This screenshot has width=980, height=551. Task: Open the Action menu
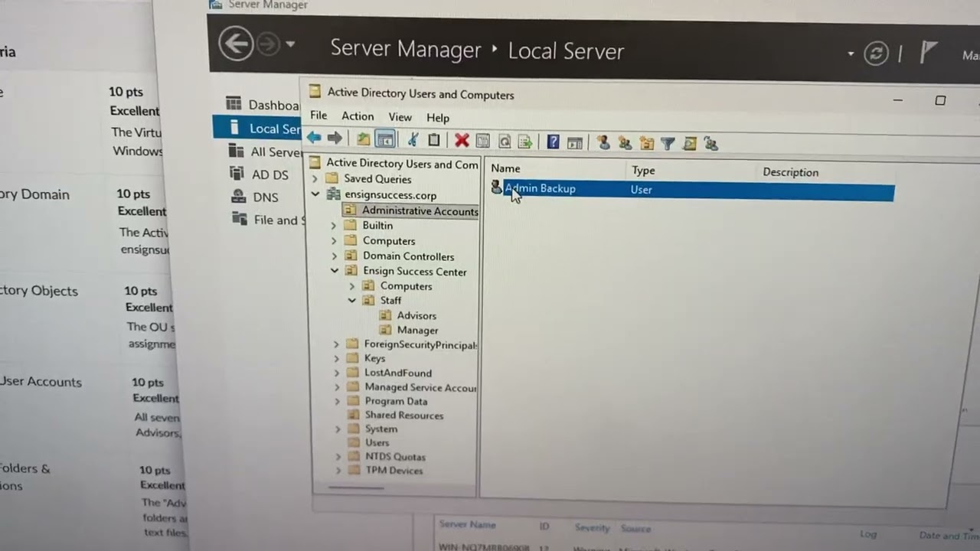click(358, 116)
